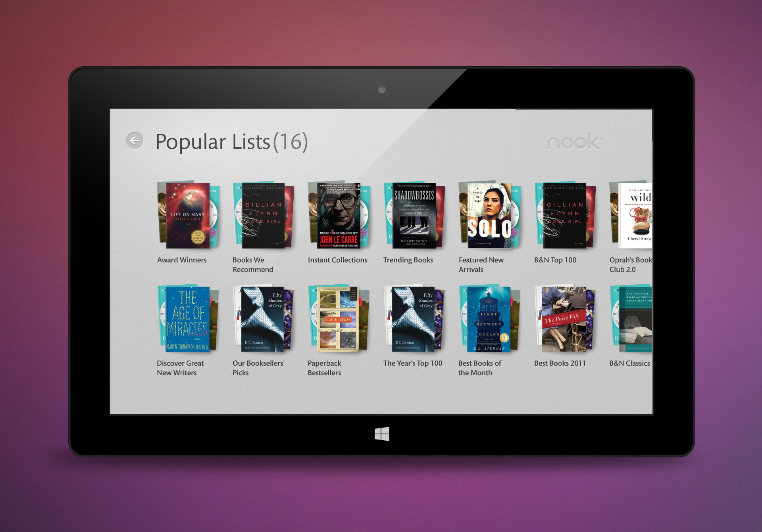Click the Popular Lists (16) heading
This screenshot has width=762, height=532.
coord(231,142)
